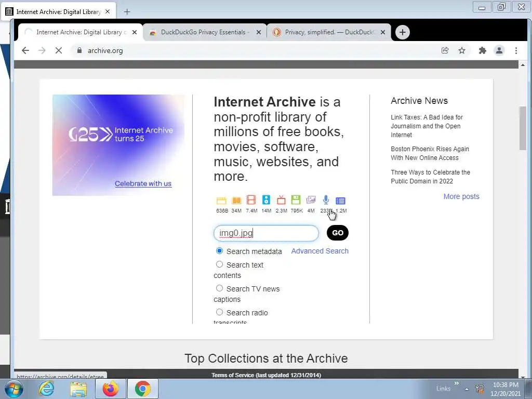Open the audio speaker icon showing 14M

pos(267,200)
